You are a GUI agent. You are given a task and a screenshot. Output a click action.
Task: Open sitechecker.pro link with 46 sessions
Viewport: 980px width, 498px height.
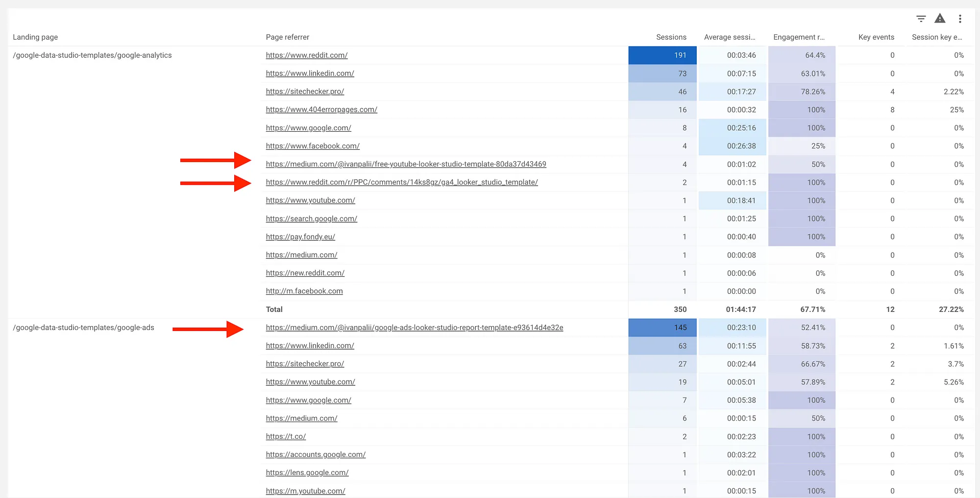coord(305,92)
